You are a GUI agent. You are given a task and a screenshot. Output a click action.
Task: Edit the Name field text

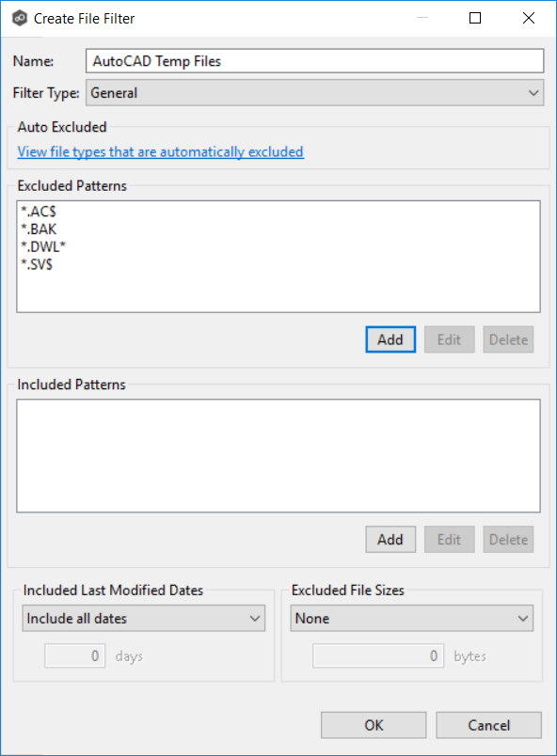click(x=315, y=61)
